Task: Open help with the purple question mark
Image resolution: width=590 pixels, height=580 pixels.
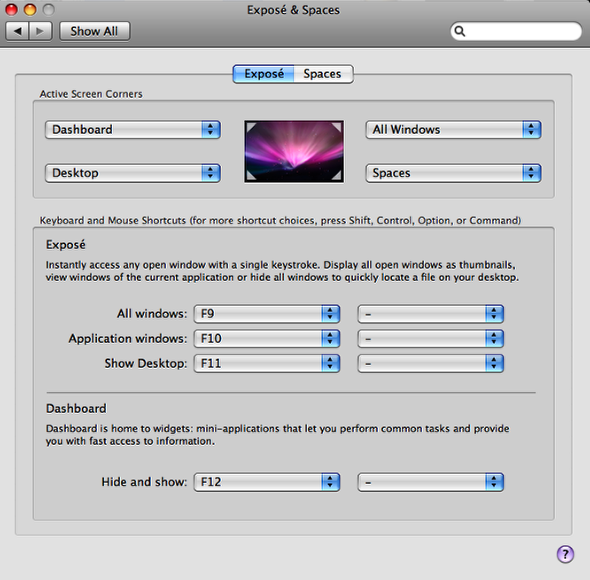Action: point(565,554)
